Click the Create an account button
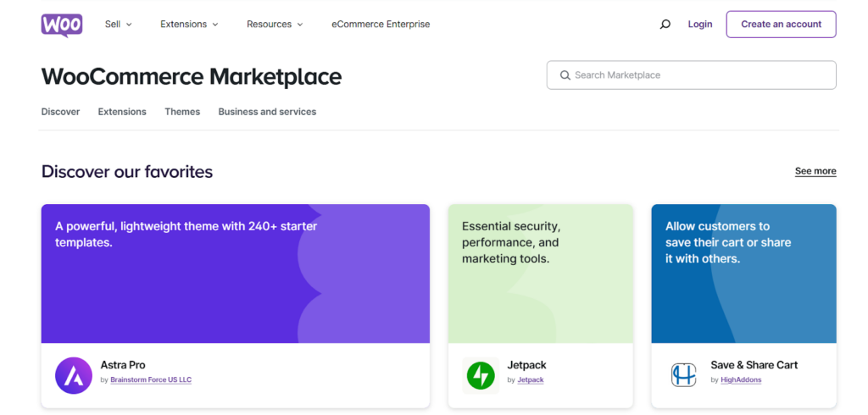This screenshot has width=868, height=415. coord(781,25)
